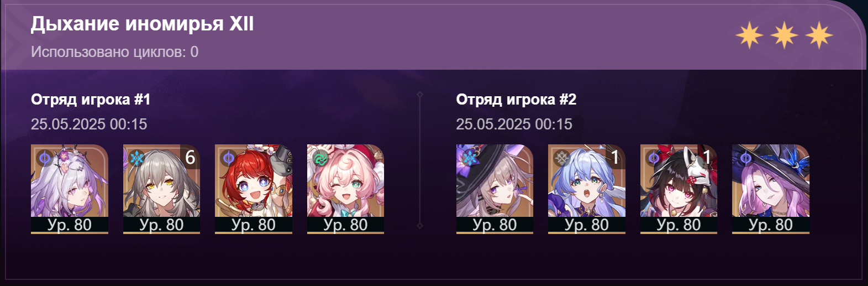The height and width of the screenshot is (286, 868).
Task: Click the Quantum element icon on the fox-mask character
Action: (x=654, y=159)
